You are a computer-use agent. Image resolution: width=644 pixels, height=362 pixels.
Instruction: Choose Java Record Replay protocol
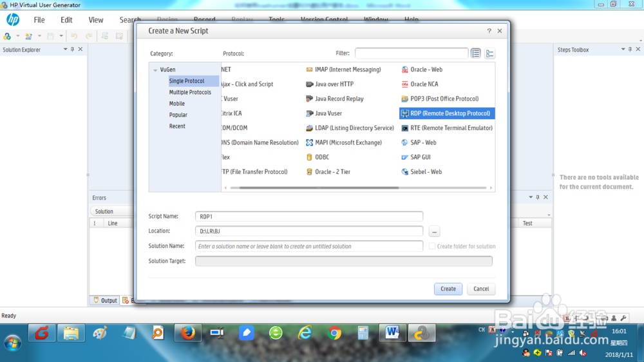coord(335,99)
